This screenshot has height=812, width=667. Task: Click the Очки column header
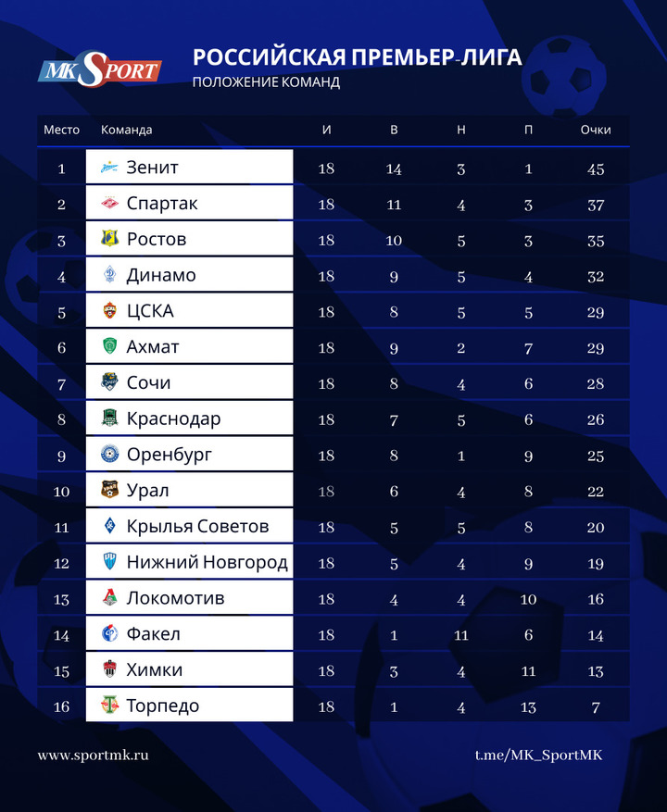[x=596, y=130]
